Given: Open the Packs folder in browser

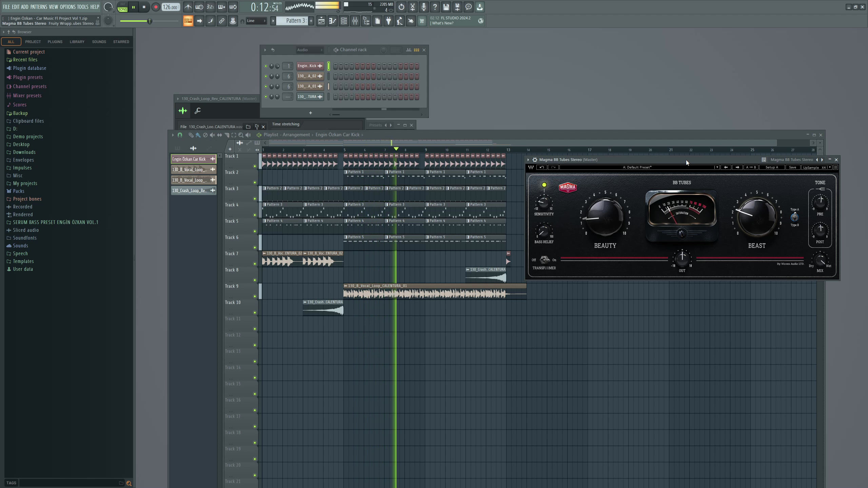Looking at the screenshot, I should (18, 191).
